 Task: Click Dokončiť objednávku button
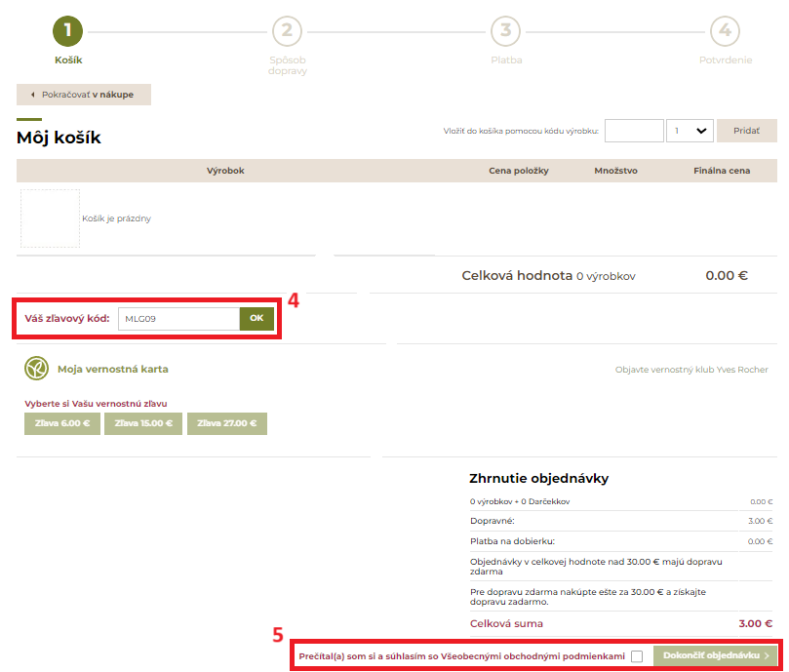click(716, 656)
